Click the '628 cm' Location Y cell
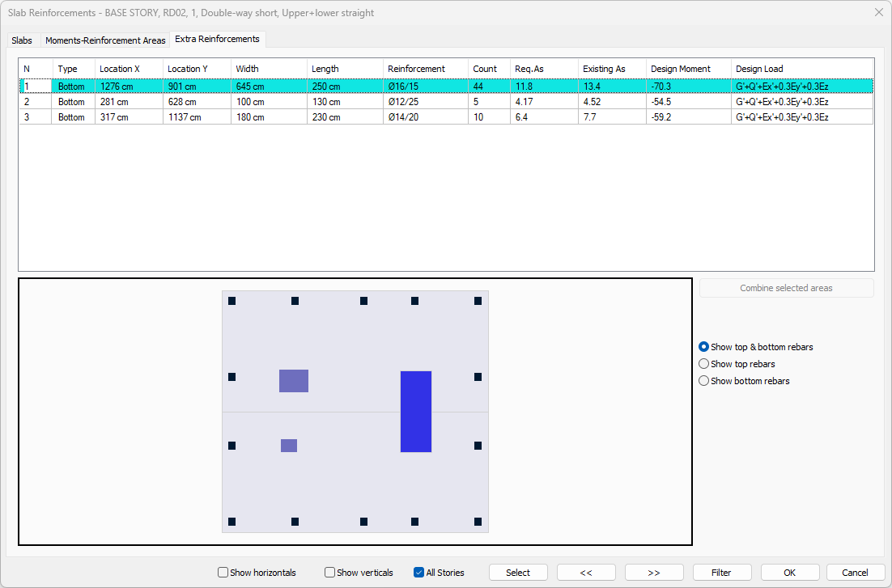 coord(197,102)
